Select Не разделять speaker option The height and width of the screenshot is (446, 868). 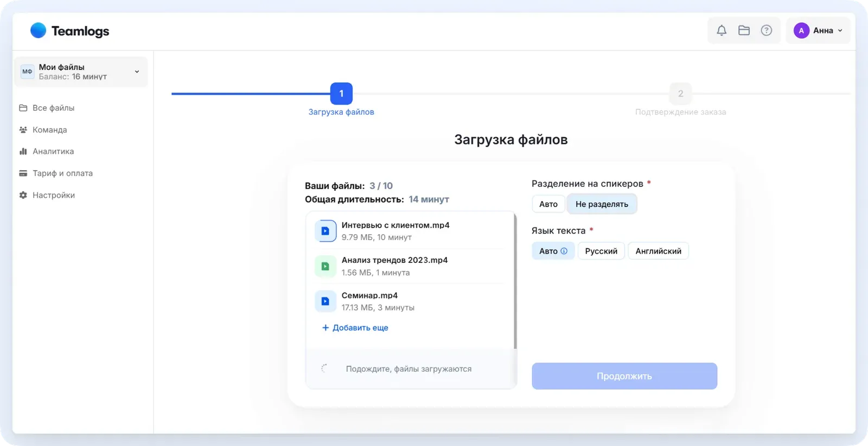602,204
